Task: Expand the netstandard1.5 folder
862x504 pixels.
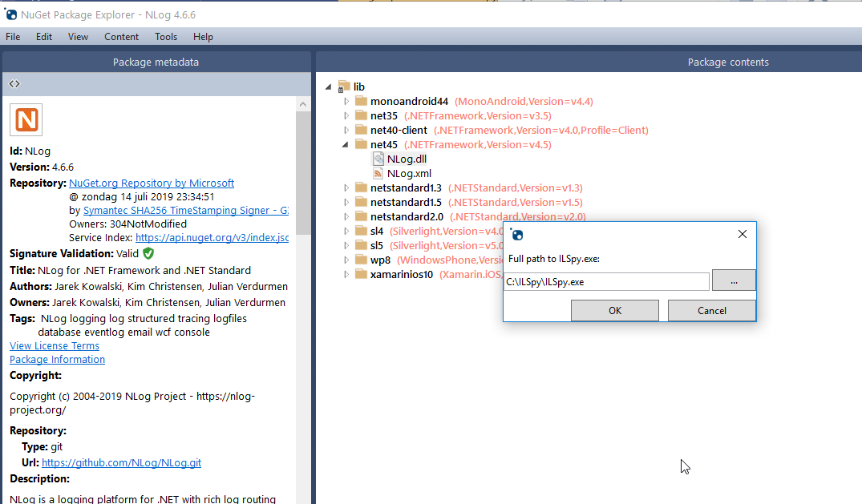Action: coord(346,202)
